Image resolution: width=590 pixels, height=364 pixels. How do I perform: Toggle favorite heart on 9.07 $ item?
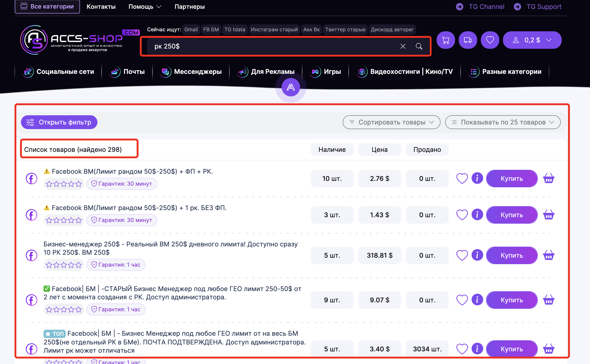[x=462, y=300]
